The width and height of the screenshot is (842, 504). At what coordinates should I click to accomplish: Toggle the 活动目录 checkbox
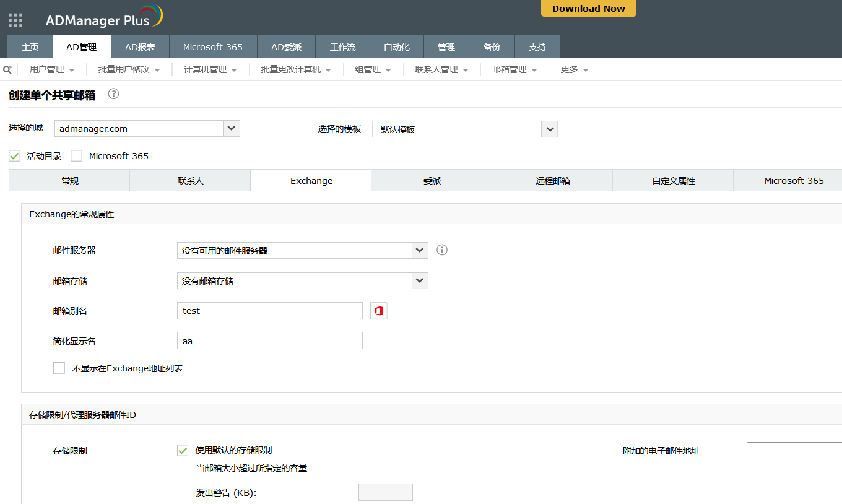pyautogui.click(x=15, y=156)
